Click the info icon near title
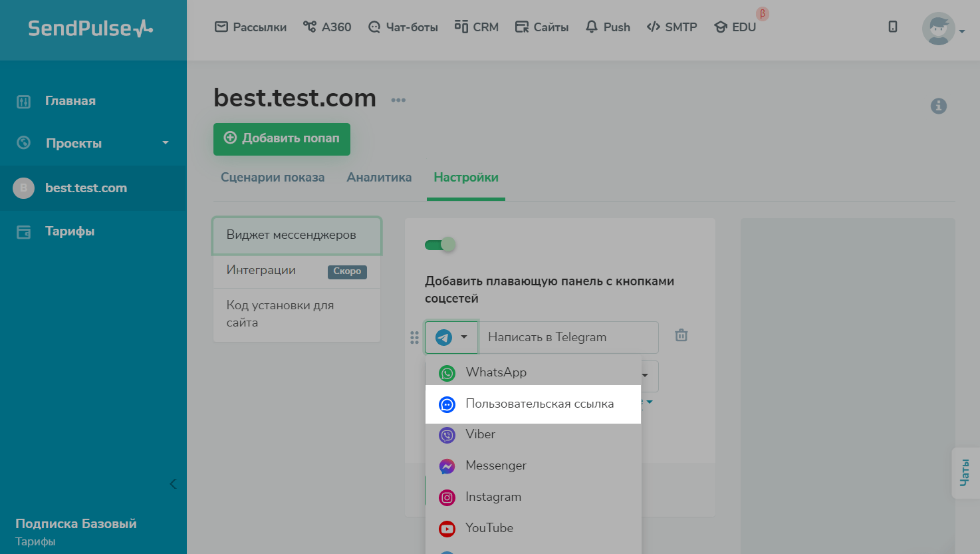Viewport: 980px width, 554px height. [x=939, y=106]
